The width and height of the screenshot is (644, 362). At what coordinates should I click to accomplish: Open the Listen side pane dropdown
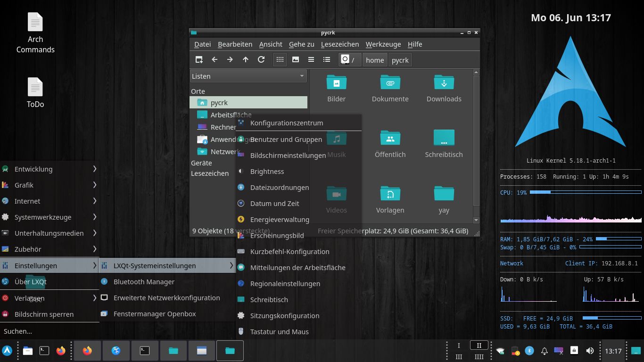tap(248, 76)
